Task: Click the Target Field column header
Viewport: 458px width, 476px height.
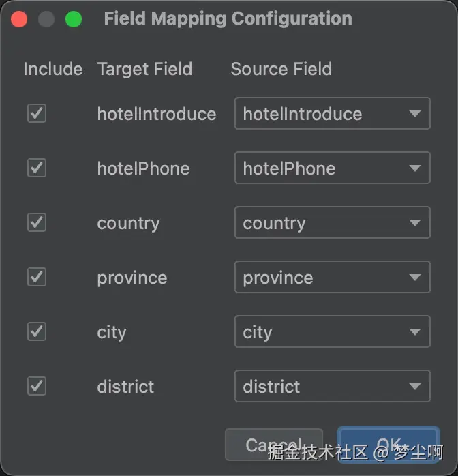Action: pyautogui.click(x=144, y=69)
